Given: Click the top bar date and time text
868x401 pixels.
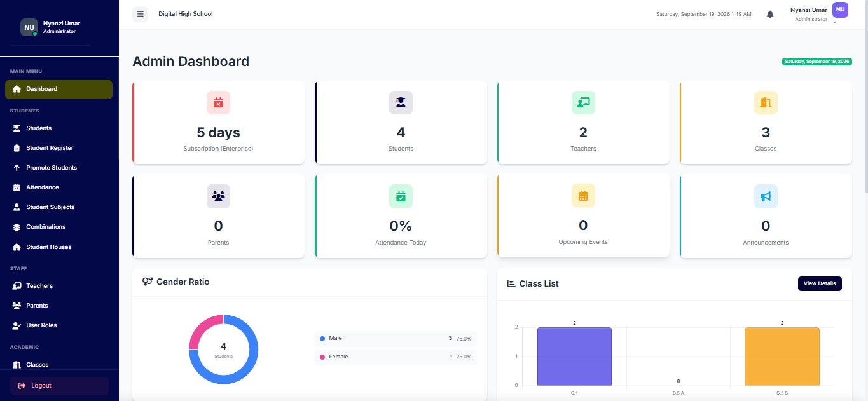Looking at the screenshot, I should point(704,14).
